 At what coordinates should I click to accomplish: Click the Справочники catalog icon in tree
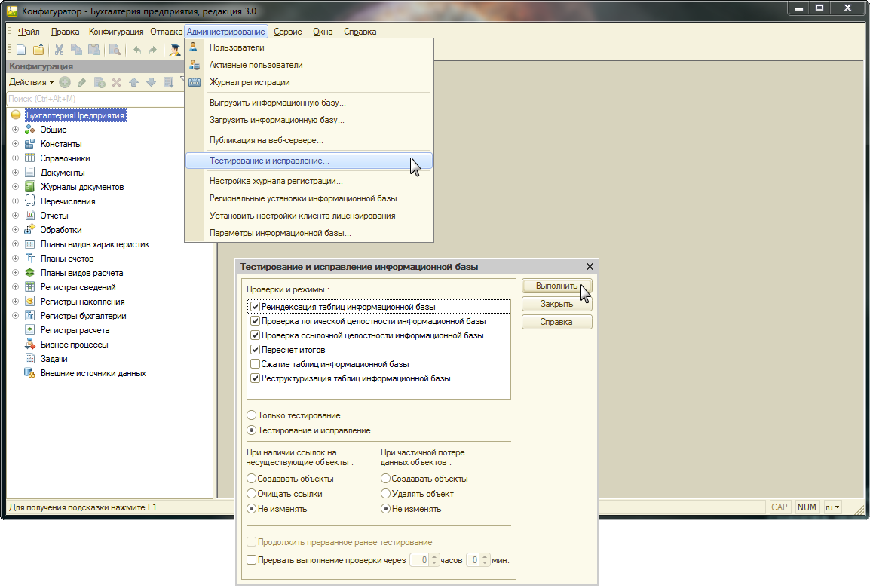30,158
